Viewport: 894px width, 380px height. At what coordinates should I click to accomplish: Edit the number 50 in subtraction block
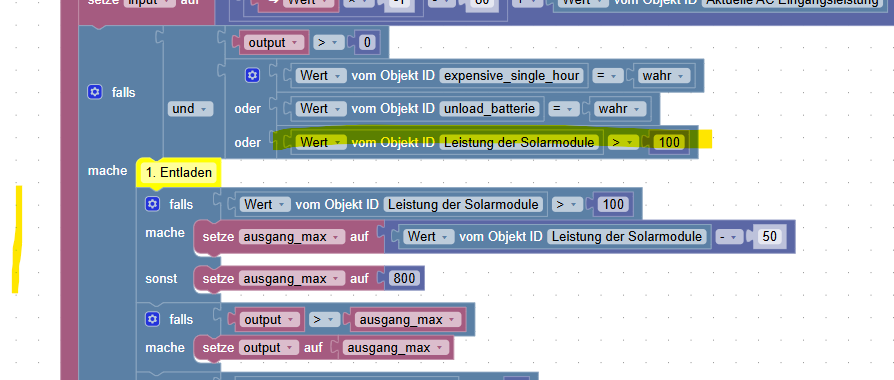pyautogui.click(x=770, y=236)
